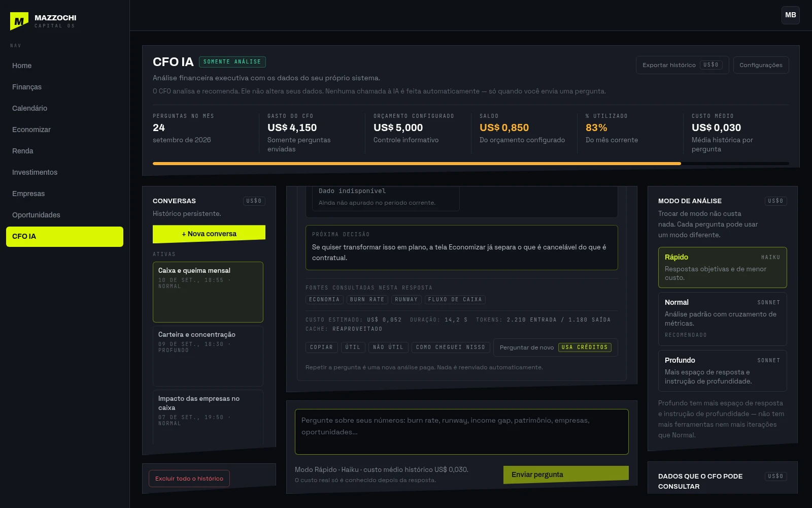Click the US$0 badge in Conversas header
The height and width of the screenshot is (508, 812).
pyautogui.click(x=254, y=201)
